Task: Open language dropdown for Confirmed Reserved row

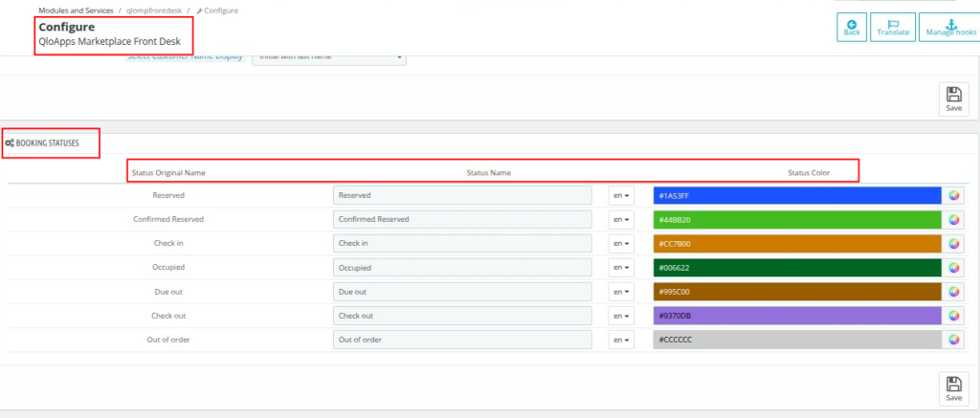Action: [620, 219]
